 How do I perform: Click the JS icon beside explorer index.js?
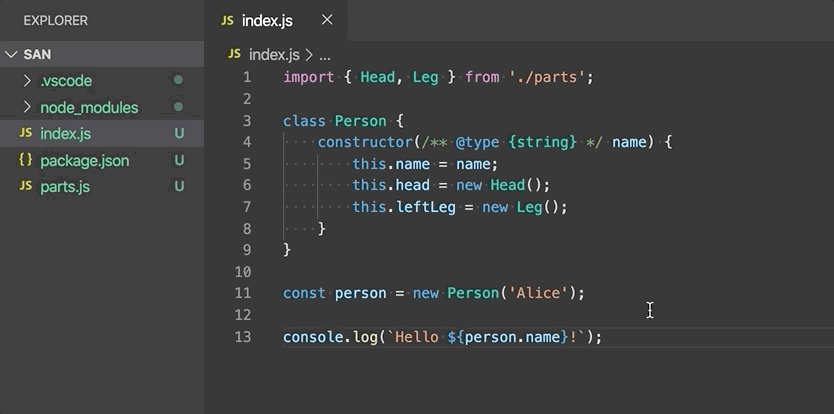pos(26,133)
